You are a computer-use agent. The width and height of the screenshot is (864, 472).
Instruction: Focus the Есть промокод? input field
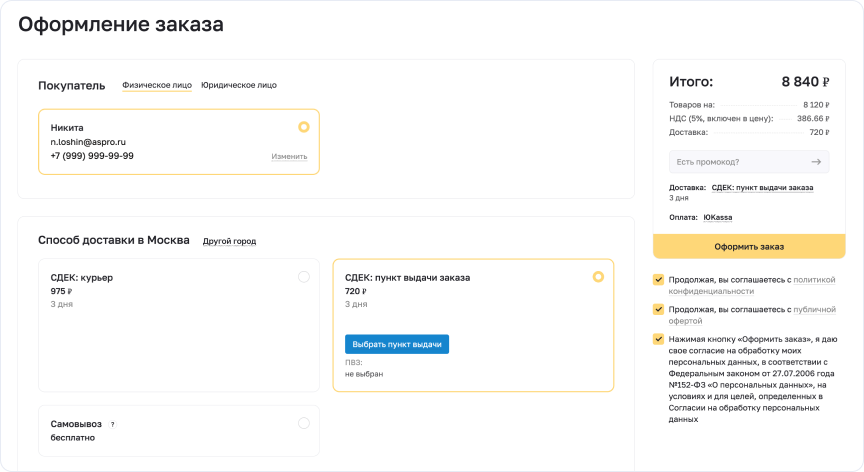[x=738, y=162]
